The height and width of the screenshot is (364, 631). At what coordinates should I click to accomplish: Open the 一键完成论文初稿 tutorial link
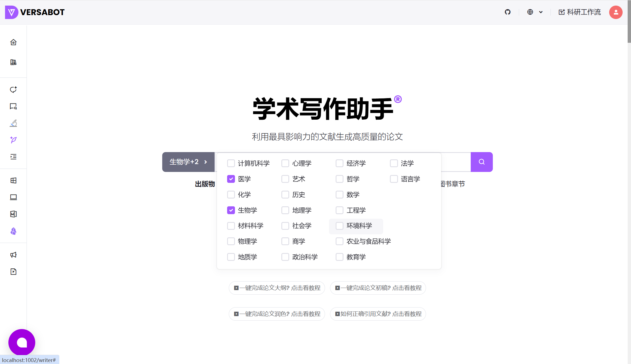(378, 288)
